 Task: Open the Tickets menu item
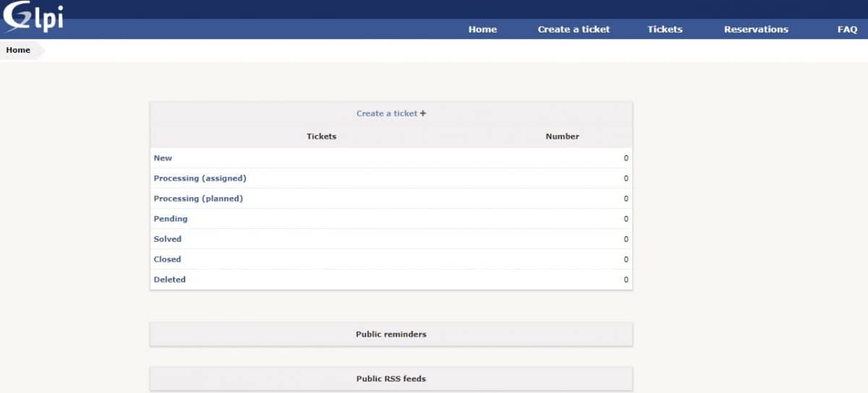click(665, 30)
